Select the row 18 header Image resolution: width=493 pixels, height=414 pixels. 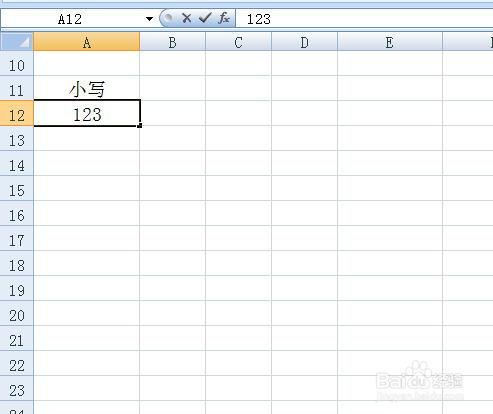[x=17, y=263]
